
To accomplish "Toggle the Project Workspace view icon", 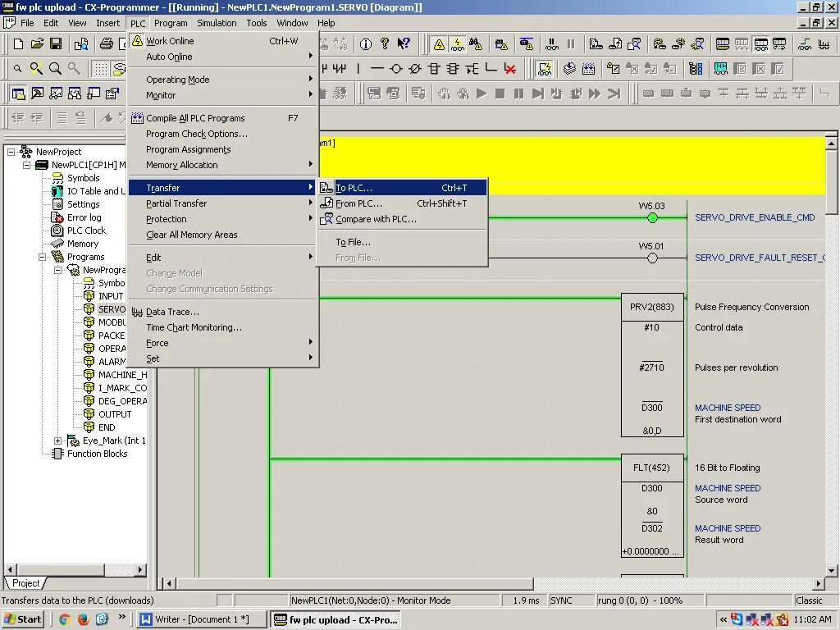I will tap(18, 94).
